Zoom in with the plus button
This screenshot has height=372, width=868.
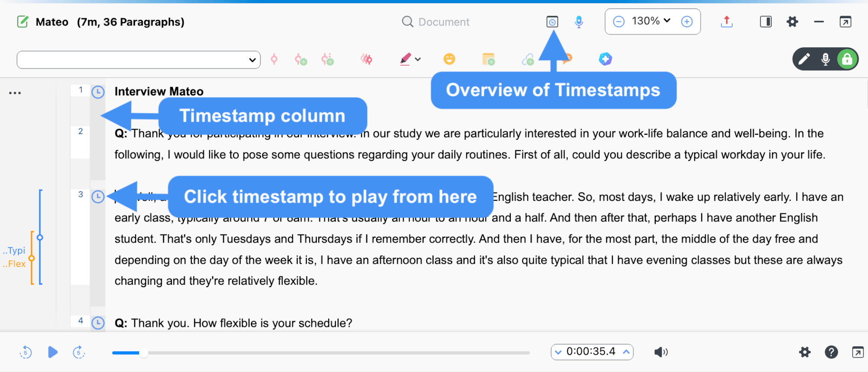pos(687,22)
